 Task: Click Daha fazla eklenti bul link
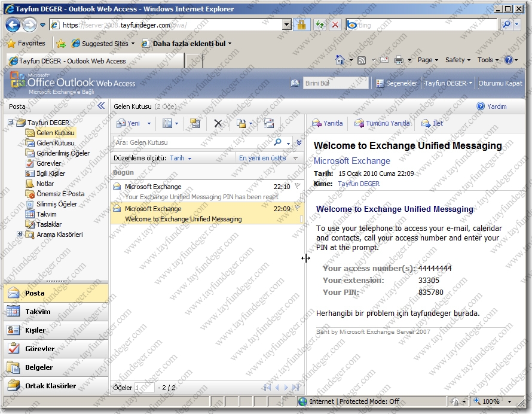[x=186, y=44]
